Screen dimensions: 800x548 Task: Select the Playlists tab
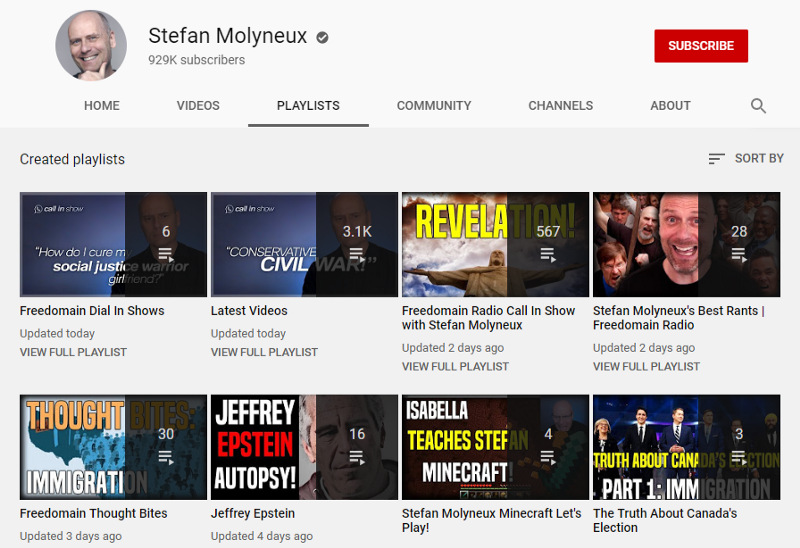(308, 106)
